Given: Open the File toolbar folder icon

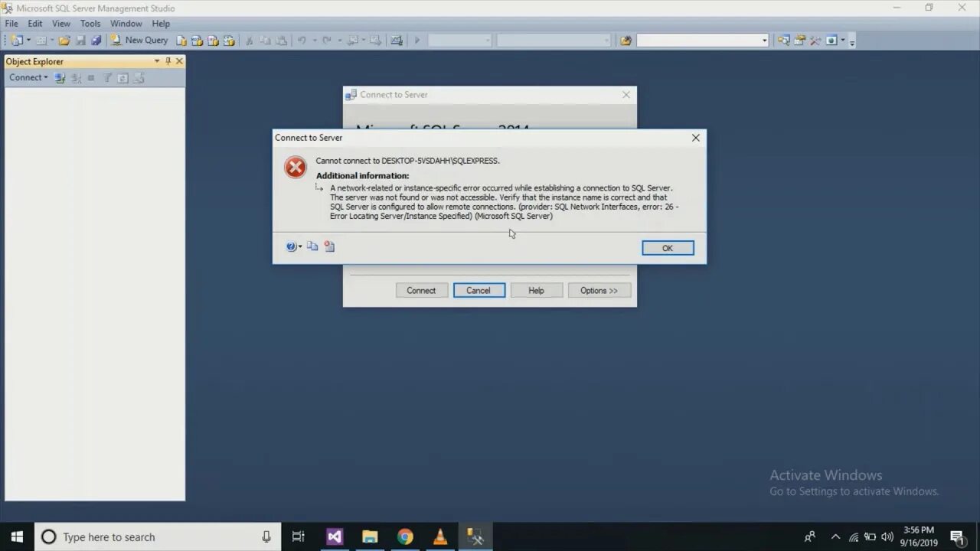Looking at the screenshot, I should (x=64, y=40).
